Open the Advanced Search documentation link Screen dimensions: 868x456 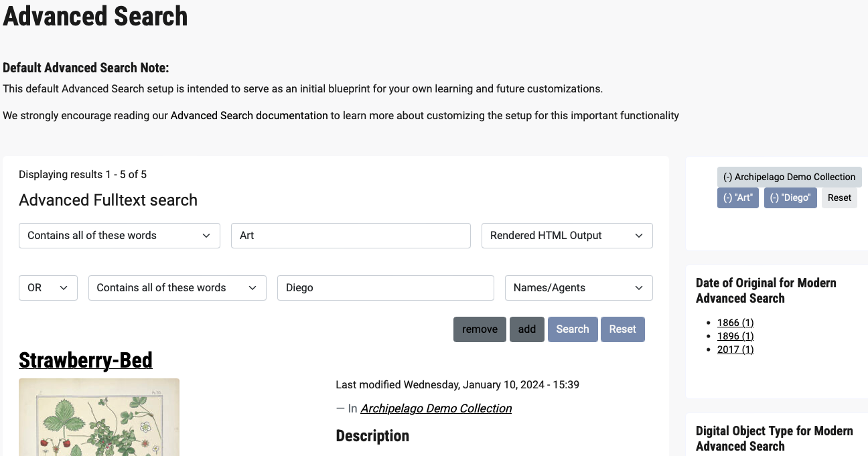click(x=249, y=116)
